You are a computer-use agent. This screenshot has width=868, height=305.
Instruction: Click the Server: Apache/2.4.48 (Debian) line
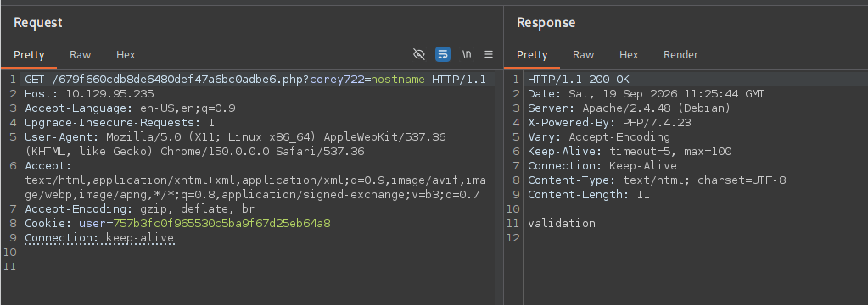point(629,108)
